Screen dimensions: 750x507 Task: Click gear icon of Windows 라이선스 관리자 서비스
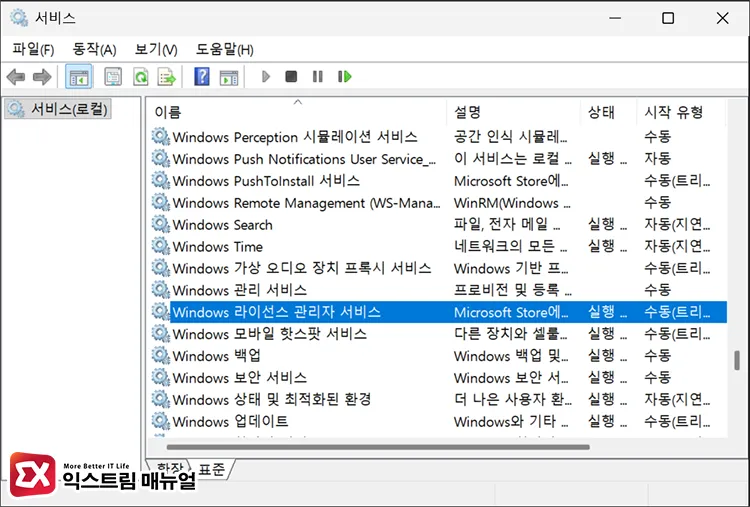click(161, 312)
